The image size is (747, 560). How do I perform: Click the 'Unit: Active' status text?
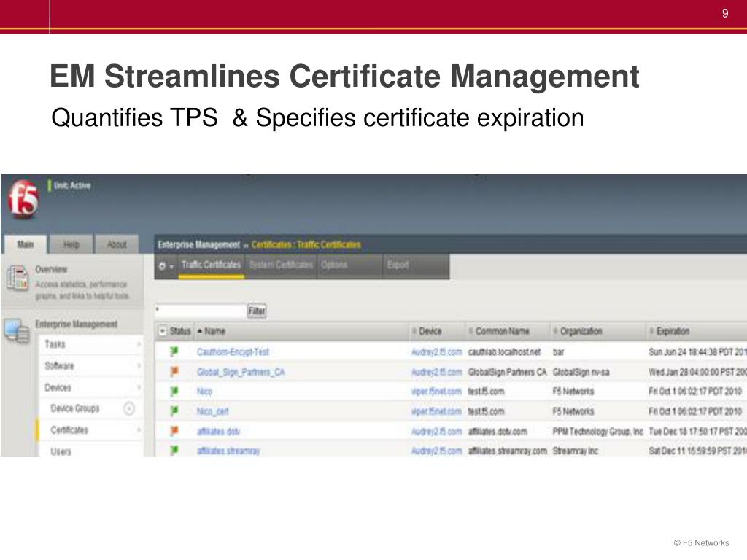pyautogui.click(x=72, y=185)
